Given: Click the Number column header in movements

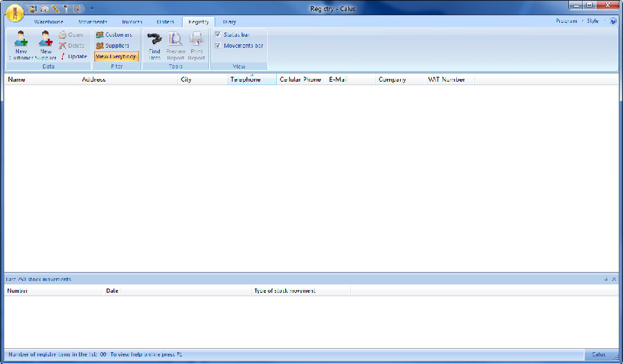Looking at the screenshot, I should (x=53, y=291).
